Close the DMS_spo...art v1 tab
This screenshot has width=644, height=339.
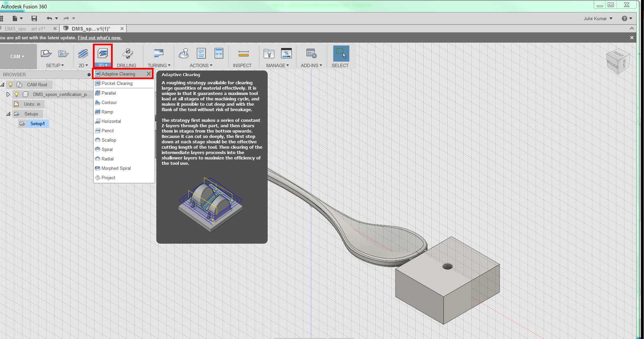click(x=55, y=29)
